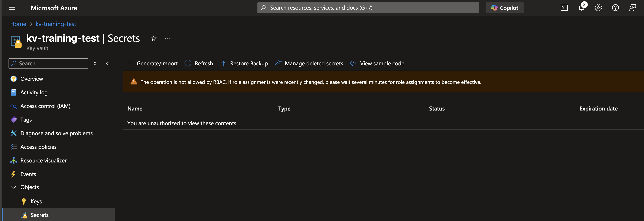
Task: Navigate to Home via breadcrumb
Action: pos(18,24)
